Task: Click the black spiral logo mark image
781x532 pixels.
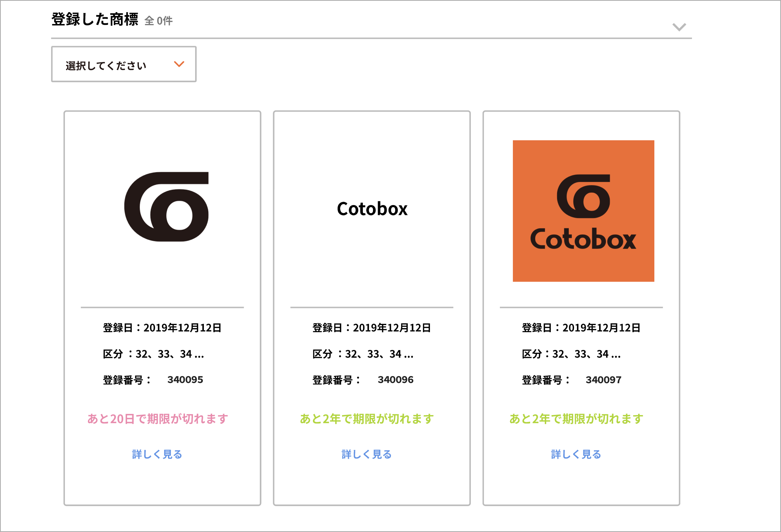Action: pyautogui.click(x=166, y=206)
